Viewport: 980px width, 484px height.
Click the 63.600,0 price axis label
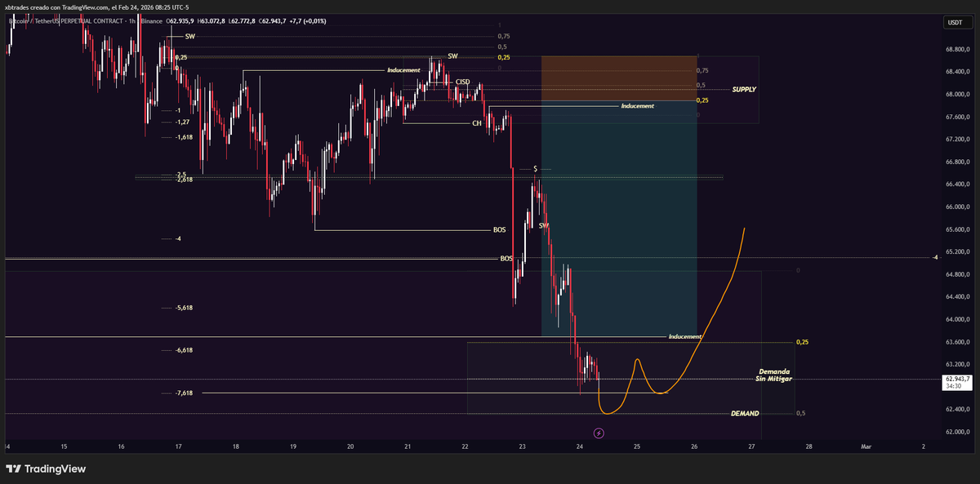tap(957, 341)
